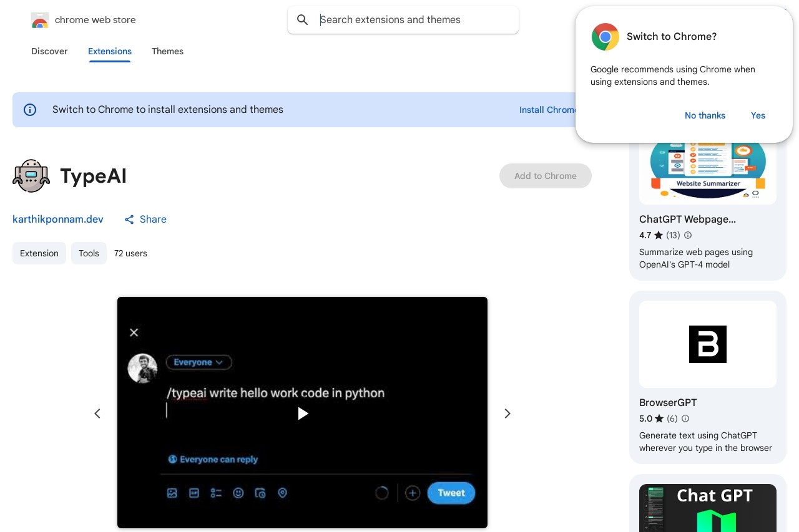Click the GIF icon in the tweet composer

(194, 493)
